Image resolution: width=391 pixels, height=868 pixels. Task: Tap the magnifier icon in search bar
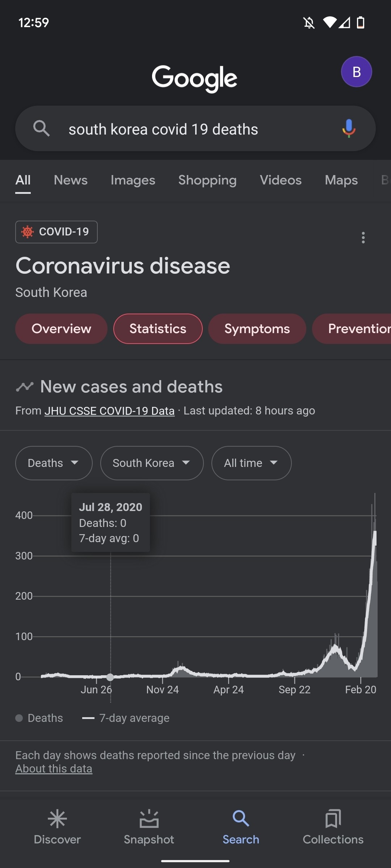[x=41, y=128]
